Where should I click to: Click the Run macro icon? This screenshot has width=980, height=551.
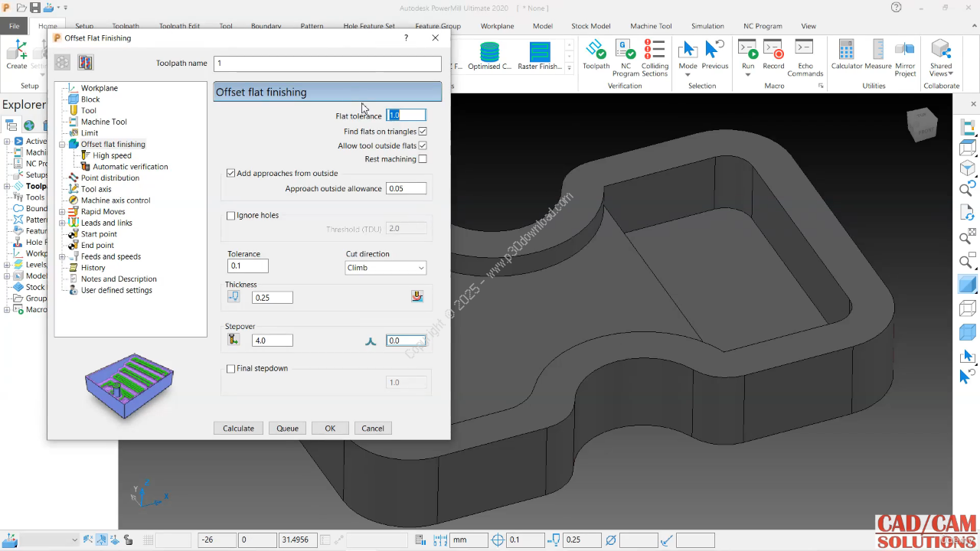click(x=748, y=51)
